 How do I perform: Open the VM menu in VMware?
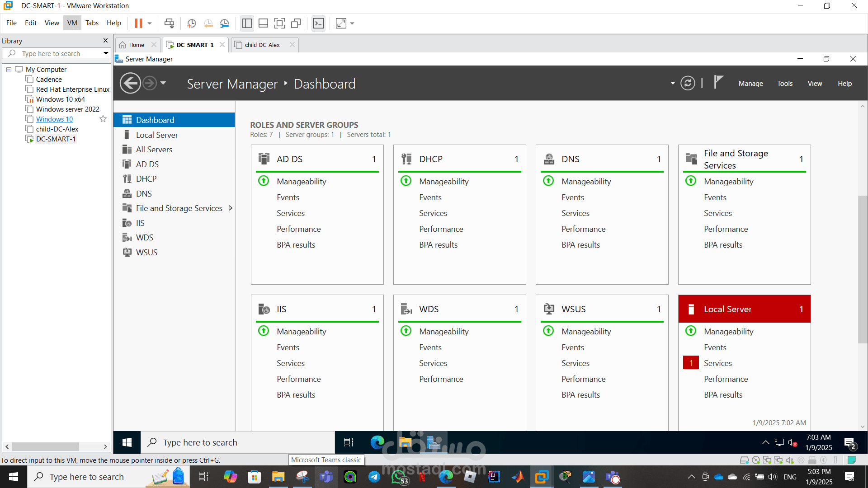coord(72,23)
